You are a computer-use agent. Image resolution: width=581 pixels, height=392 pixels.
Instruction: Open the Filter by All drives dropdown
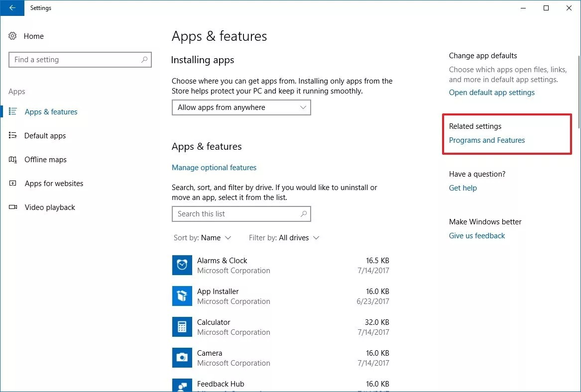[284, 238]
